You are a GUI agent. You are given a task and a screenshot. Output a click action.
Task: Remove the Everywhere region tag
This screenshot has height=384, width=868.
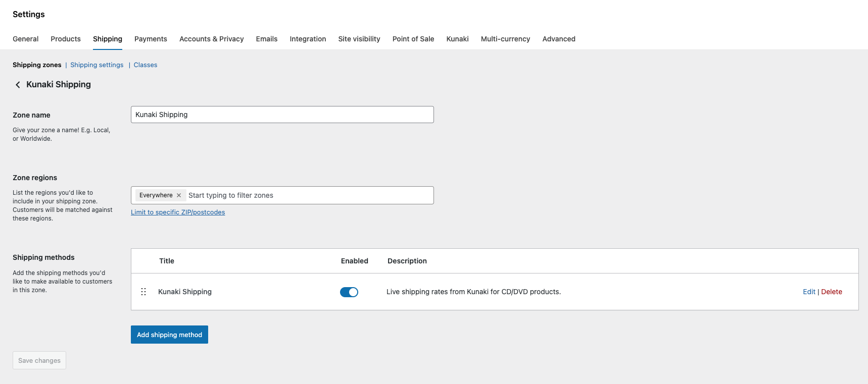pyautogui.click(x=179, y=195)
